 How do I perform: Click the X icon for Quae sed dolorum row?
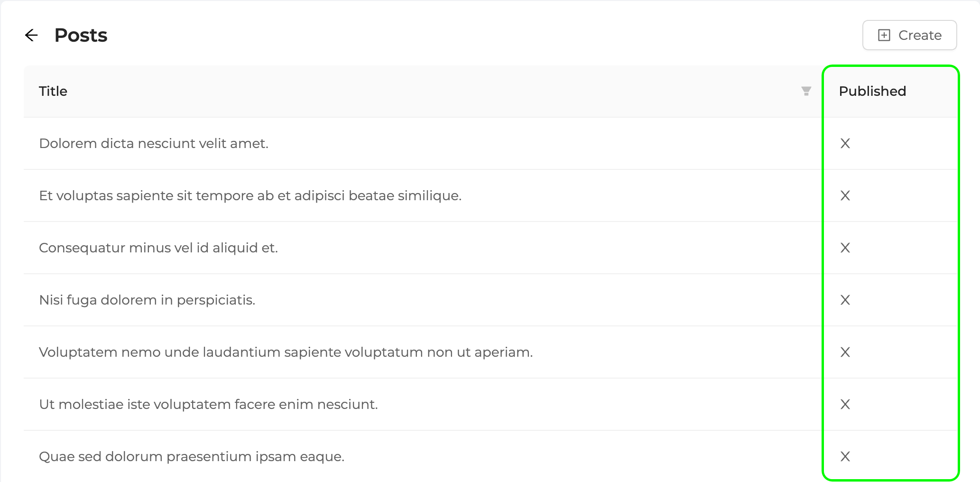pyautogui.click(x=845, y=456)
